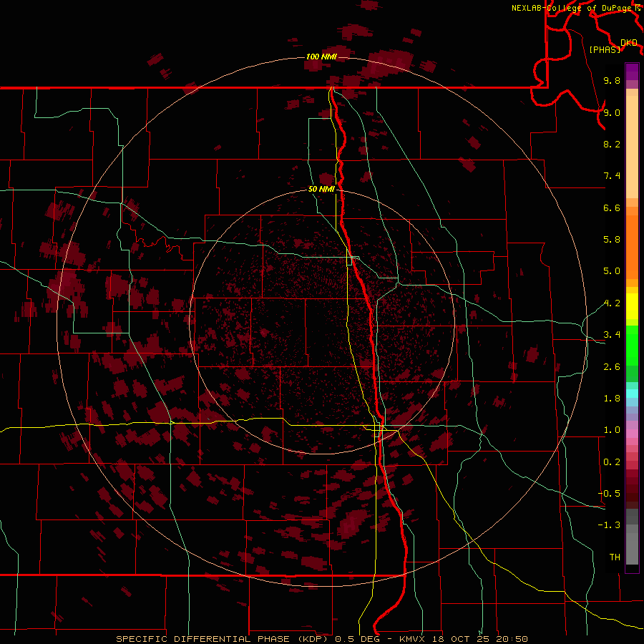Image resolution: width=644 pixels, height=644 pixels.
Task: Click the 8.2 value on the color scale
Action: coord(612,144)
